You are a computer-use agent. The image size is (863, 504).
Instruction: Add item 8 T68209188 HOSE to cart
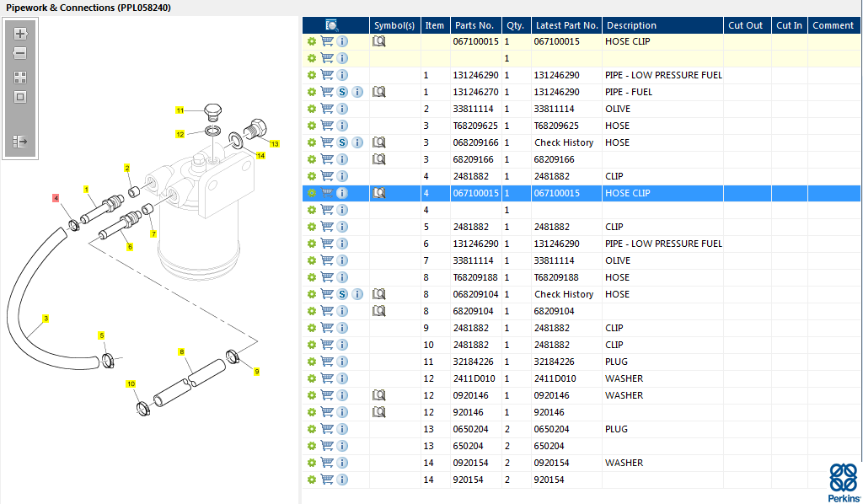pyautogui.click(x=327, y=277)
